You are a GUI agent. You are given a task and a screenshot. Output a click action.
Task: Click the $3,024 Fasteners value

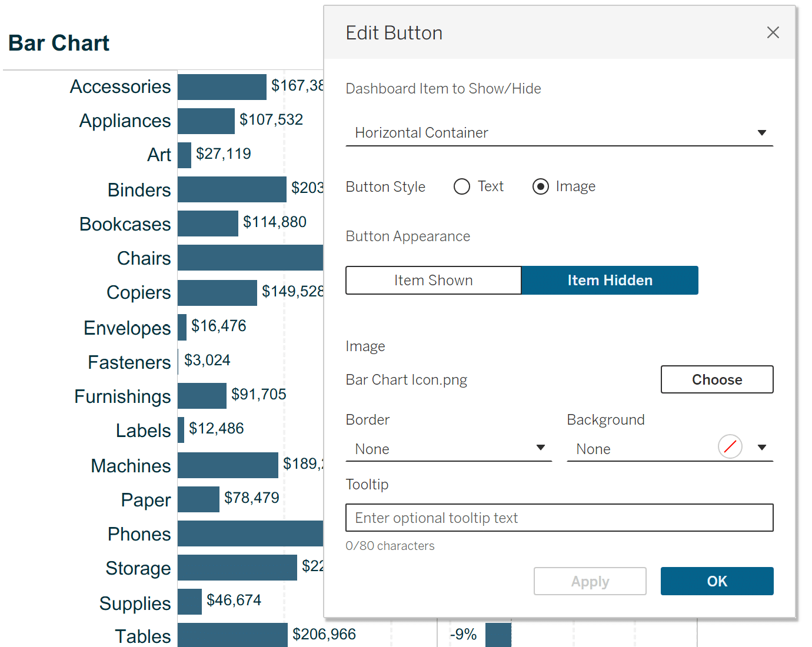[x=207, y=360]
